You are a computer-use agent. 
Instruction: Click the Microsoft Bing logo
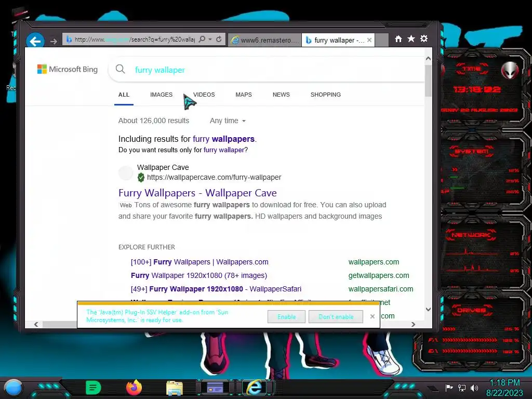coord(67,69)
